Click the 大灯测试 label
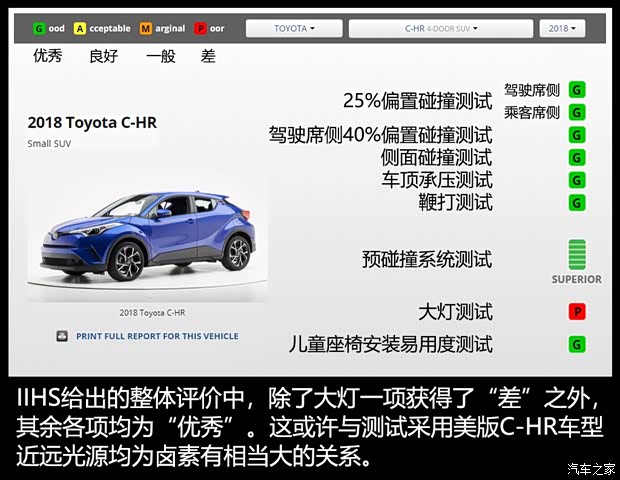Screen dimensions: 620x480 pos(456,312)
